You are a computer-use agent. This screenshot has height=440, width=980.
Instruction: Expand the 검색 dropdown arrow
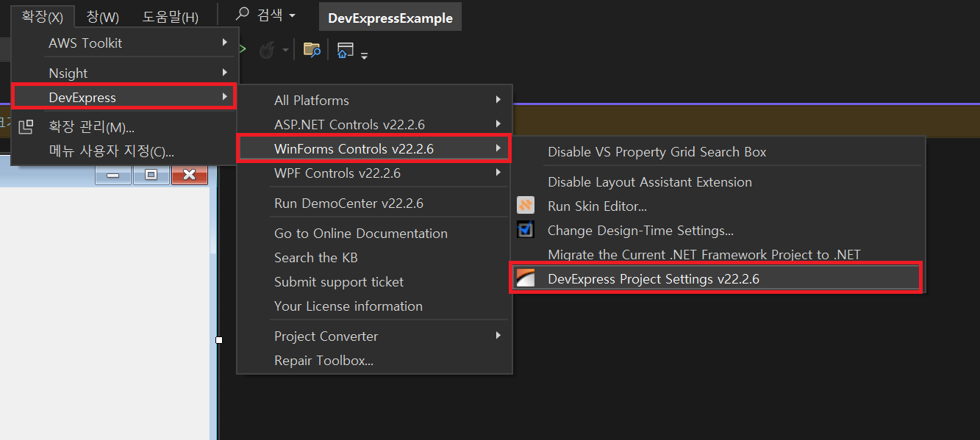[x=292, y=15]
